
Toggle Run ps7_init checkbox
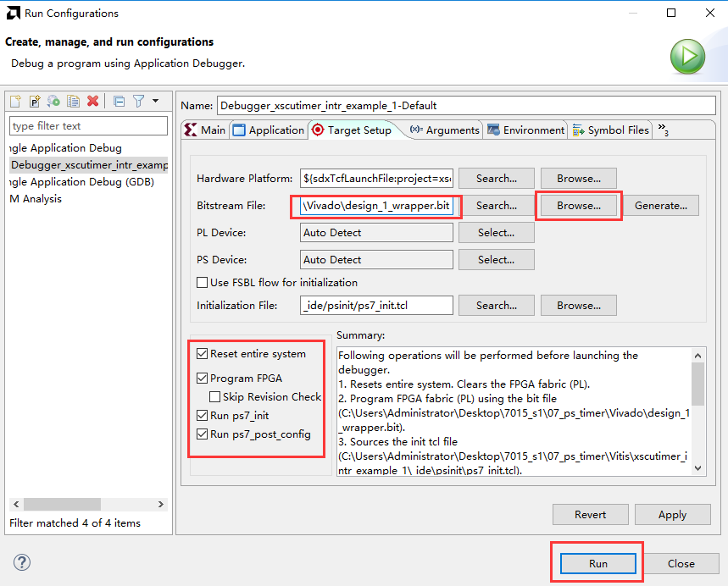pos(202,415)
